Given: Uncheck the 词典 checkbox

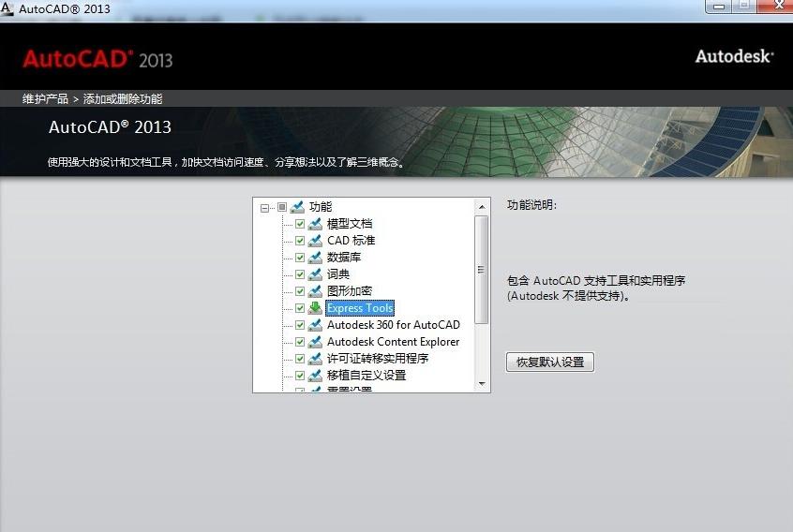Looking at the screenshot, I should click(x=300, y=274).
